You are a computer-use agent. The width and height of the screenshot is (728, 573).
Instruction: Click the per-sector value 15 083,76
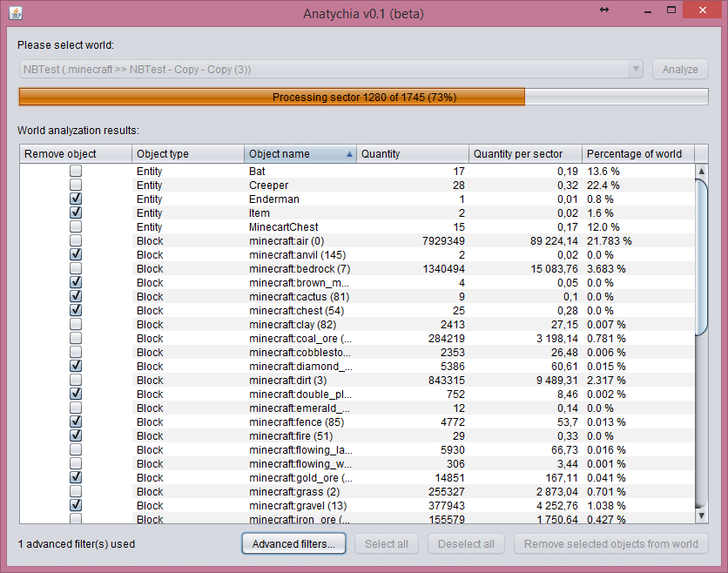(x=555, y=269)
